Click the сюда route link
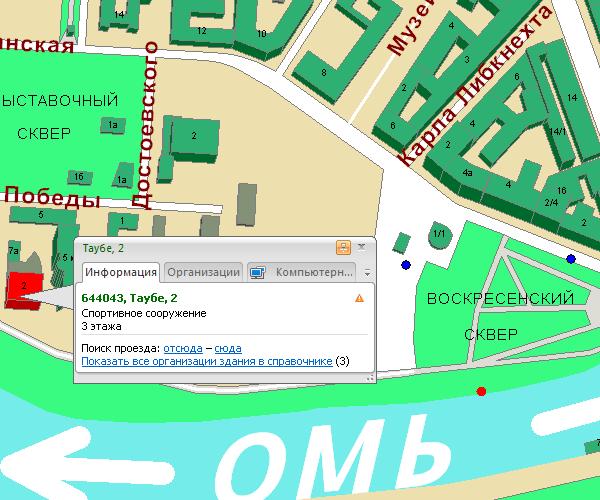Viewport: 600px width, 500px height. coord(228,349)
